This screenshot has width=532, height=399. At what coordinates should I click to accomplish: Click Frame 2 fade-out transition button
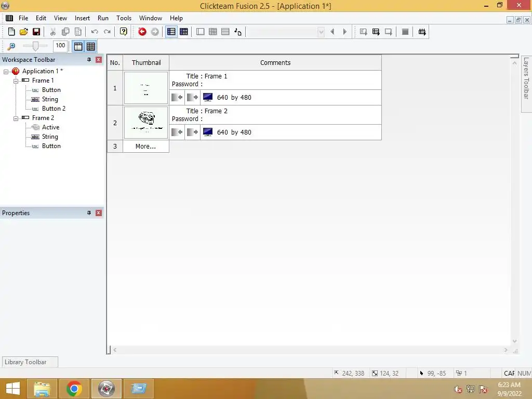click(x=192, y=132)
